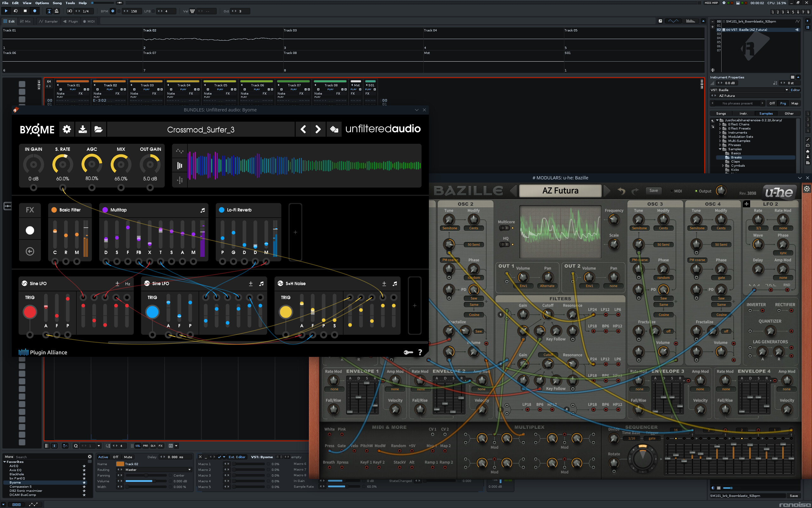Open Byome help question mark
Screen dimensions: 812x508
tap(420, 352)
